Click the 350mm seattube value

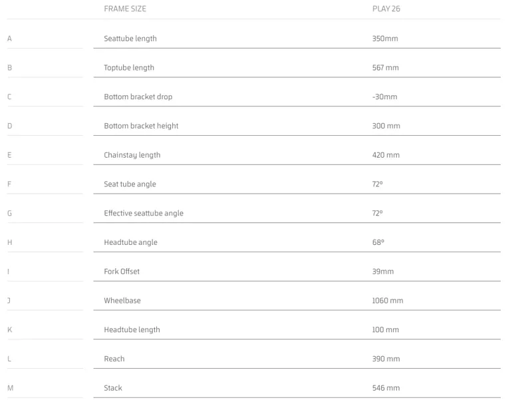(x=385, y=39)
